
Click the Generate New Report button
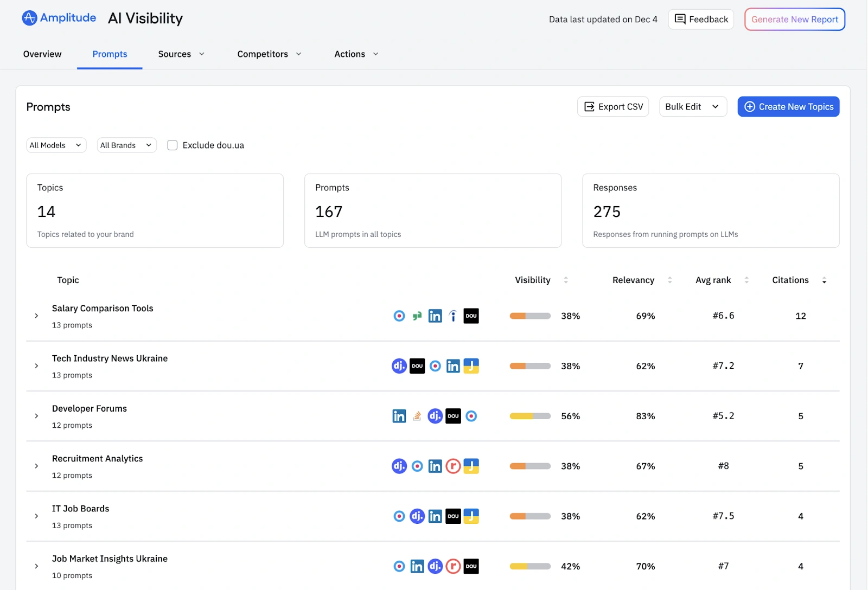(x=794, y=20)
